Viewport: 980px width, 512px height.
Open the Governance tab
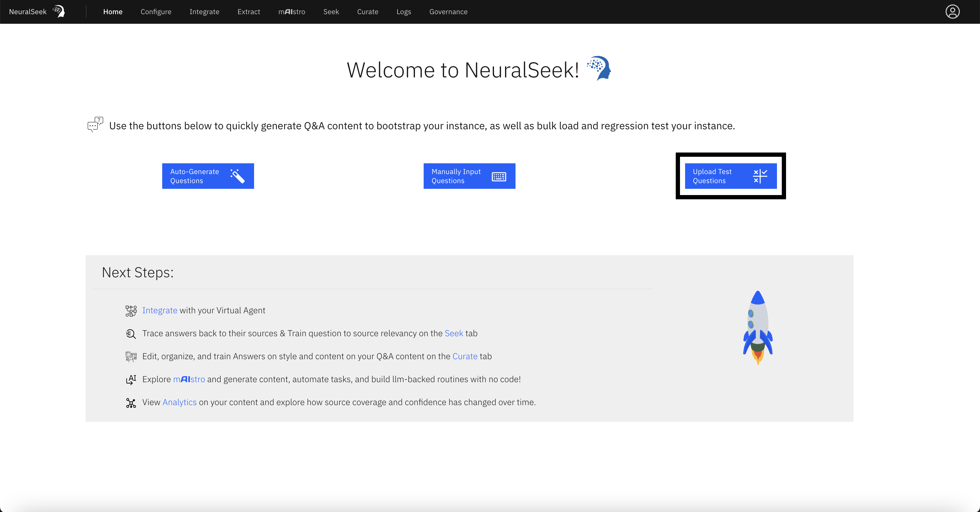[x=448, y=12]
